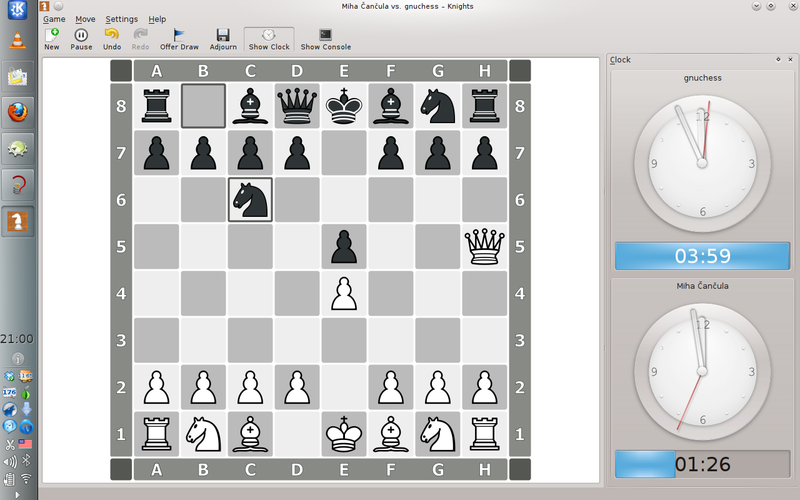Viewport: 800px width, 500px height.
Task: Open the Move menu
Action: 85,19
